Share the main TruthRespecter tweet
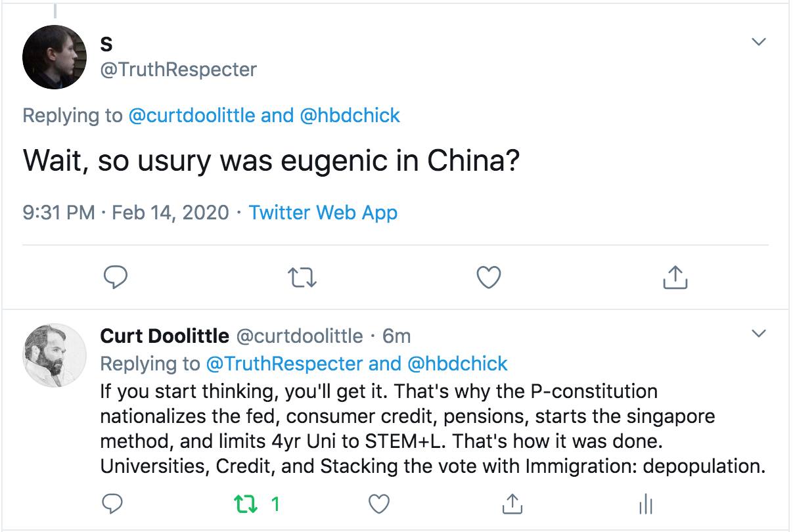 [675, 278]
